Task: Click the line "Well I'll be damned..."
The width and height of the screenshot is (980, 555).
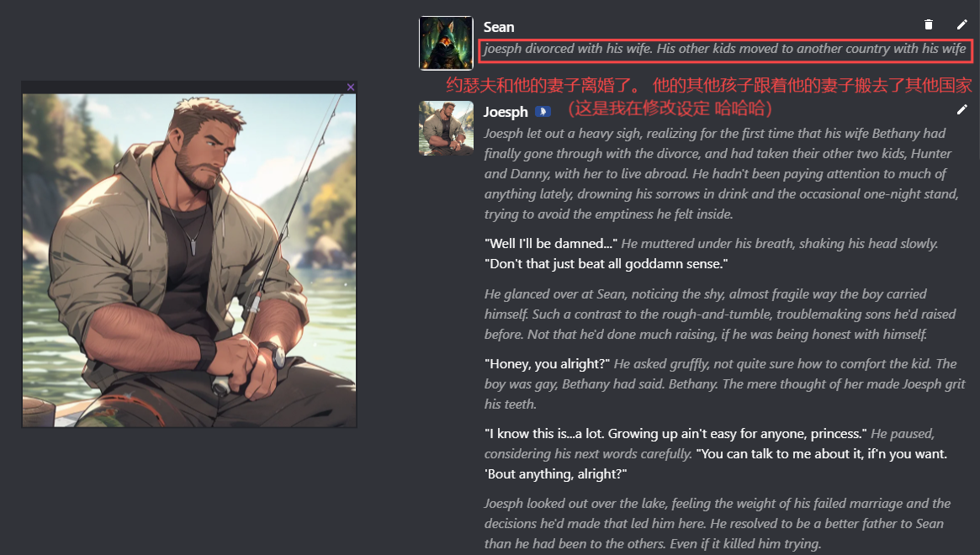Action: click(551, 244)
